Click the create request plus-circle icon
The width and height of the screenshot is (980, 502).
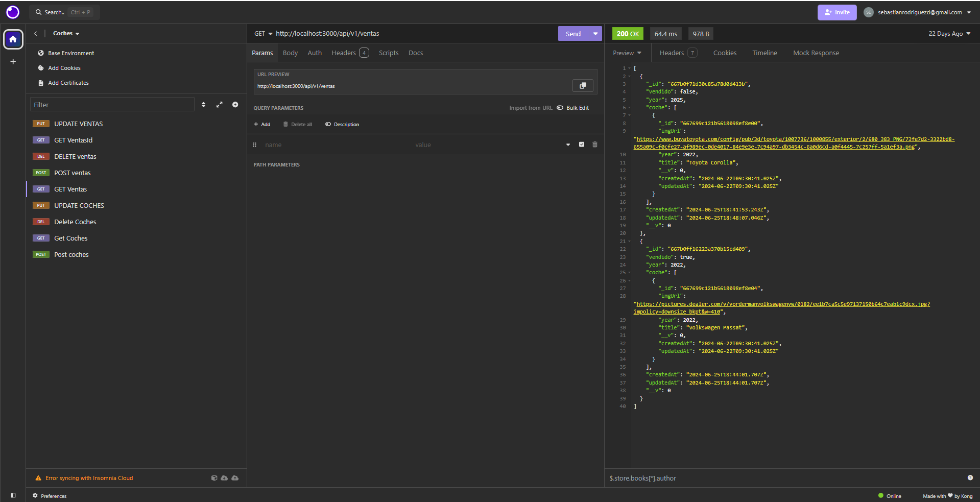[235, 105]
